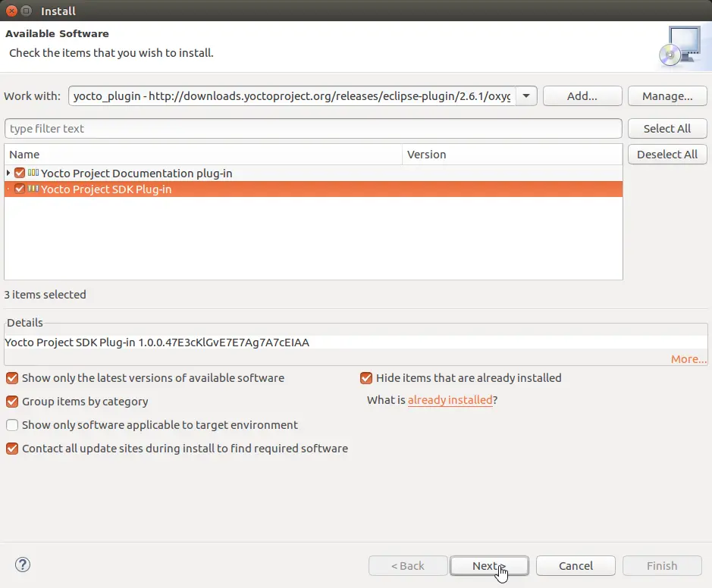The image size is (712, 588).
Task: Click the Select All button
Action: (x=667, y=129)
